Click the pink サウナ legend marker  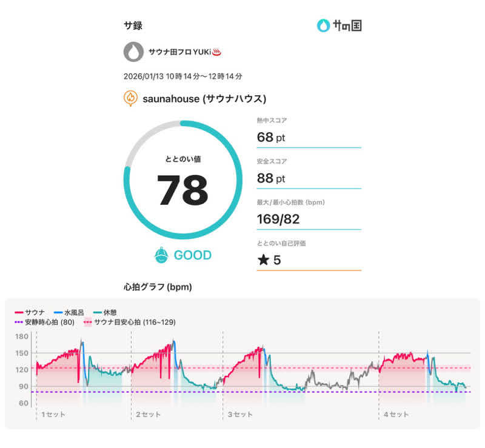[18, 312]
